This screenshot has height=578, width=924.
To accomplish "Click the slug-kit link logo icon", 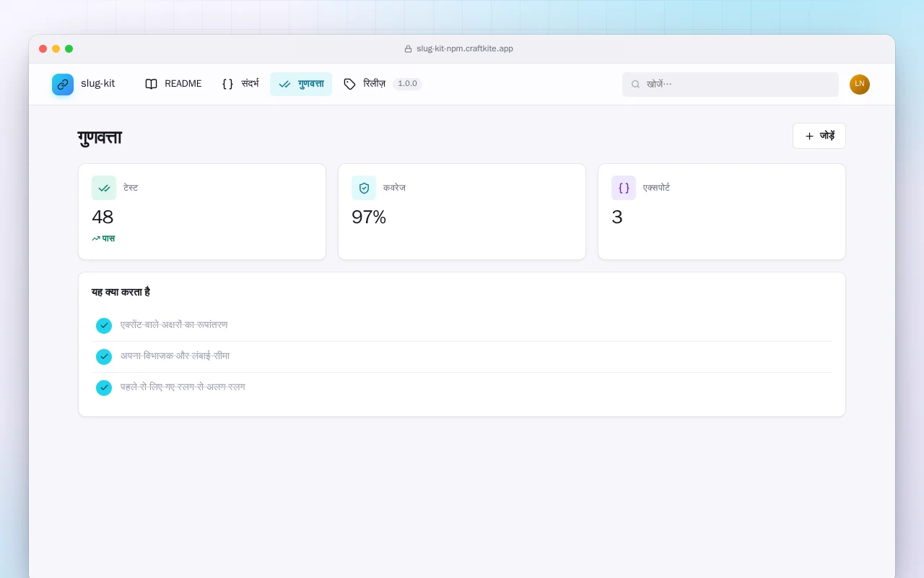I will [x=63, y=85].
